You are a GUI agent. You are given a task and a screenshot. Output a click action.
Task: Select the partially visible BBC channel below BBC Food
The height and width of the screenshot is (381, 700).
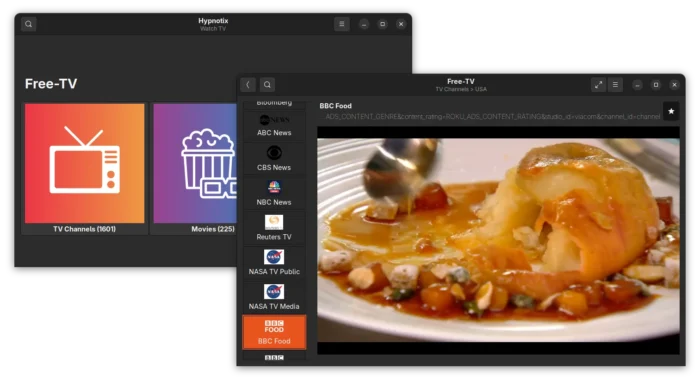[x=274, y=356]
